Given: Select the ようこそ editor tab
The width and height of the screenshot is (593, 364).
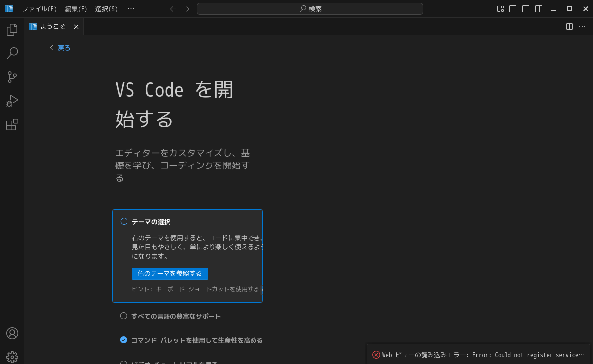Looking at the screenshot, I should [x=53, y=27].
